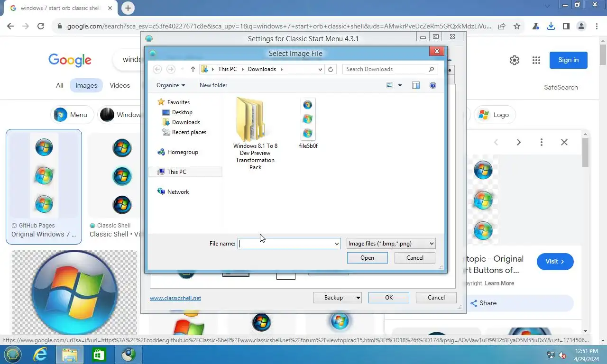This screenshot has width=607, height=364.
Task: Expand the view options dropdown arrow
Action: pyautogui.click(x=400, y=85)
